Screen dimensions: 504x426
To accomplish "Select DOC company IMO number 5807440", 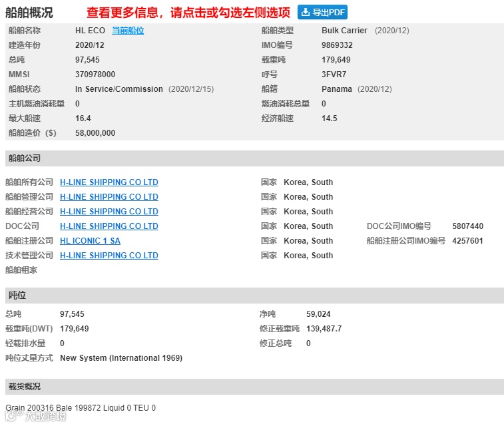I will tap(467, 226).
